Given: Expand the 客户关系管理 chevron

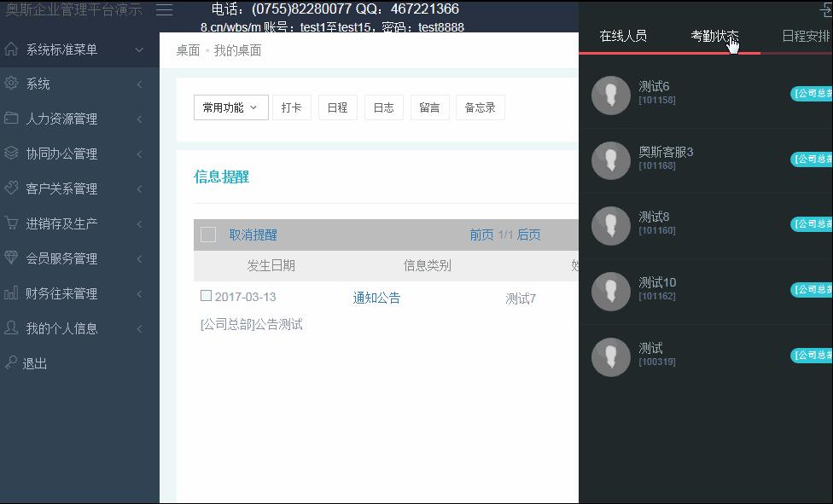Looking at the screenshot, I should tap(139, 189).
